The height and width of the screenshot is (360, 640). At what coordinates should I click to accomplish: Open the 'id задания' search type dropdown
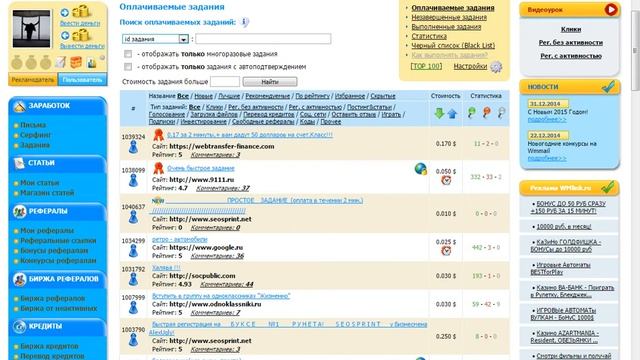(155, 39)
